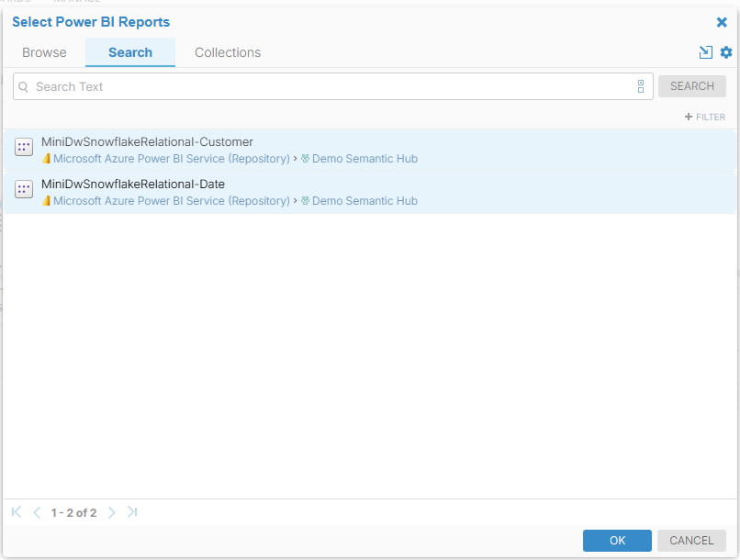Go to the previous results page
The height and width of the screenshot is (560, 740).
click(37, 512)
